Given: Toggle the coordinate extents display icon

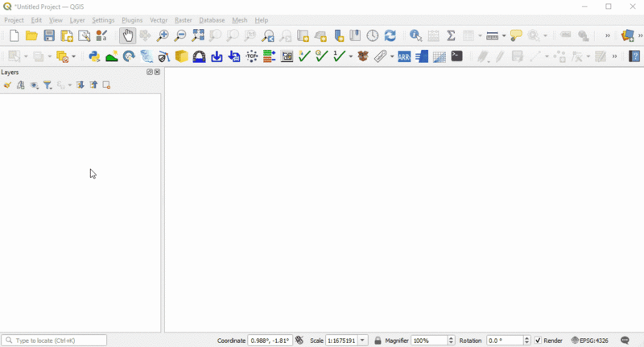Looking at the screenshot, I should 299,341.
